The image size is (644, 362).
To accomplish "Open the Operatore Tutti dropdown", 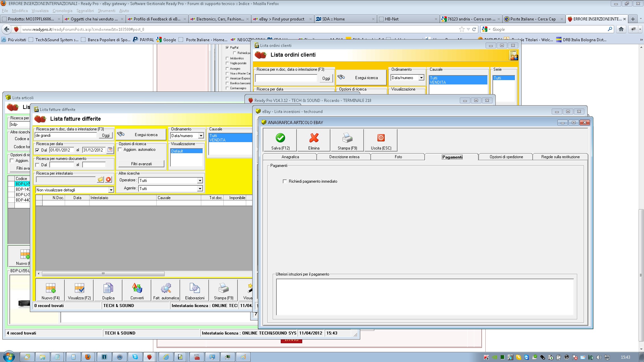I will point(200,181).
